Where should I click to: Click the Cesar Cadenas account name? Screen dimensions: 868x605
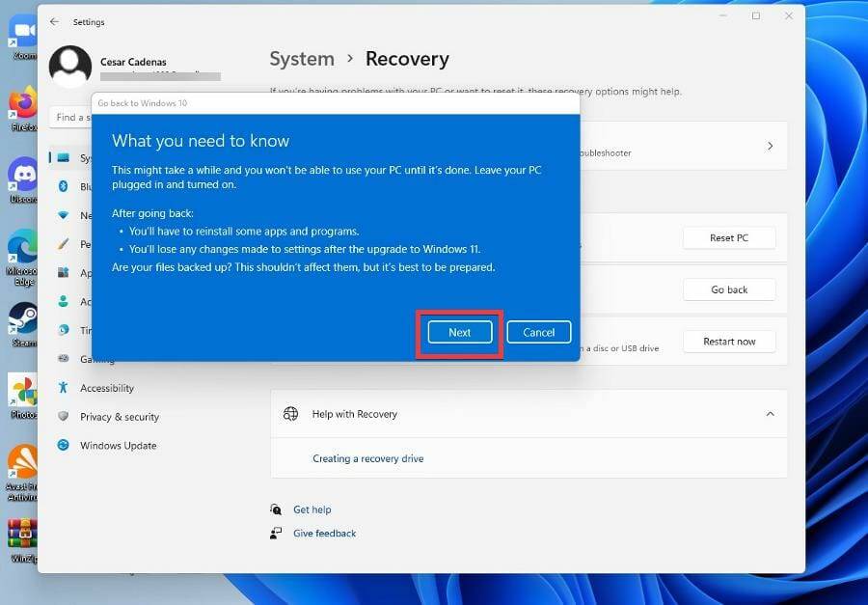(x=133, y=62)
